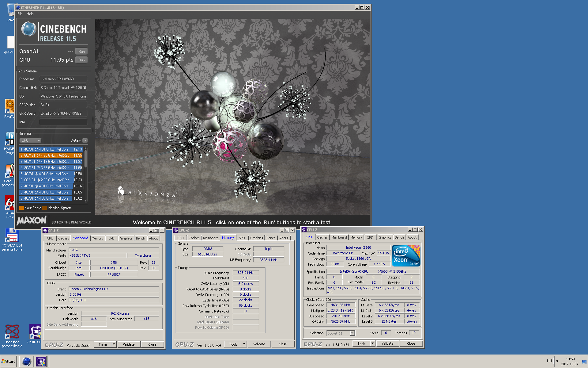Open the CPU-Z taskbar icon
Screen dimensions: 588x368
[41, 361]
